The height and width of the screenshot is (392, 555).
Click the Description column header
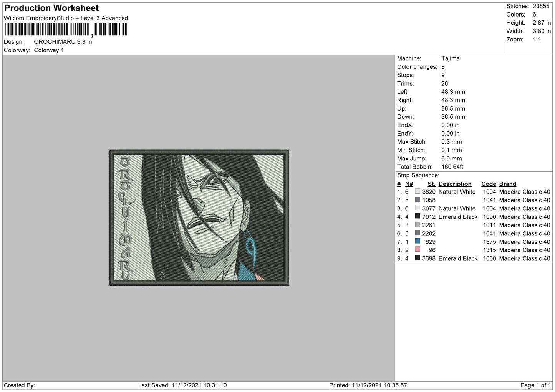pos(455,184)
